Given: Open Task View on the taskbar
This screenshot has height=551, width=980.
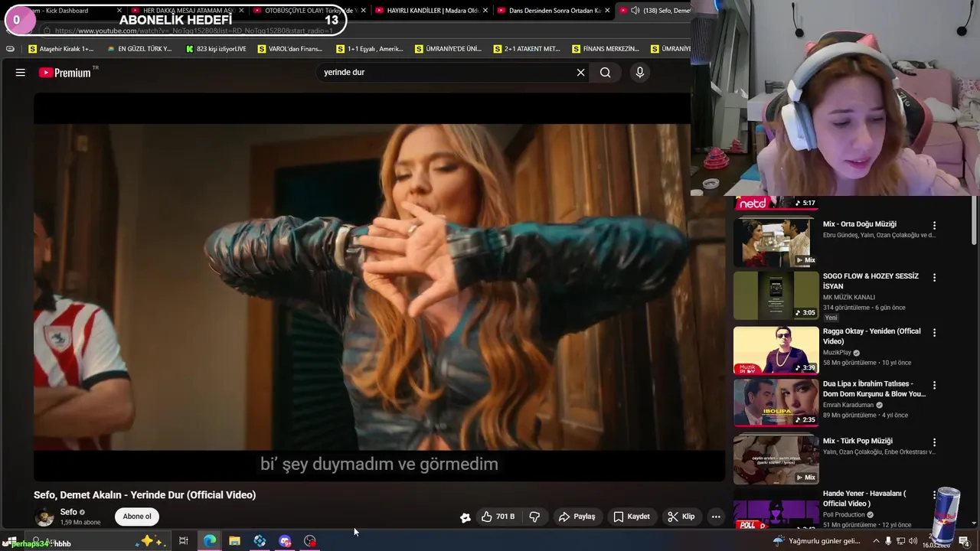Looking at the screenshot, I should (184, 541).
